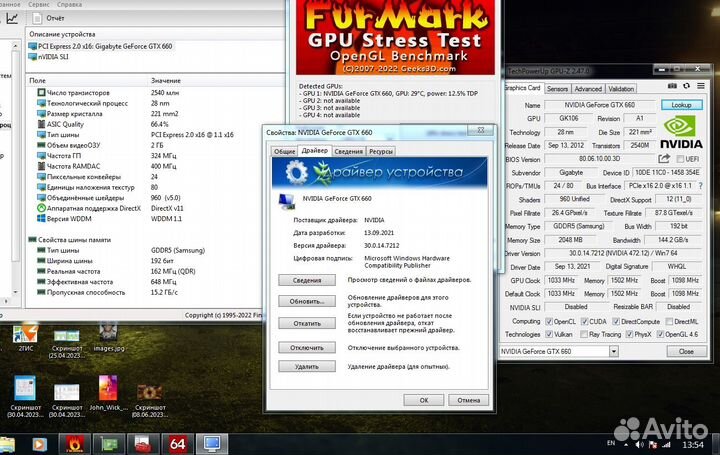
Task: Switch to Advanced tab in GPU-Z
Action: [x=588, y=89]
